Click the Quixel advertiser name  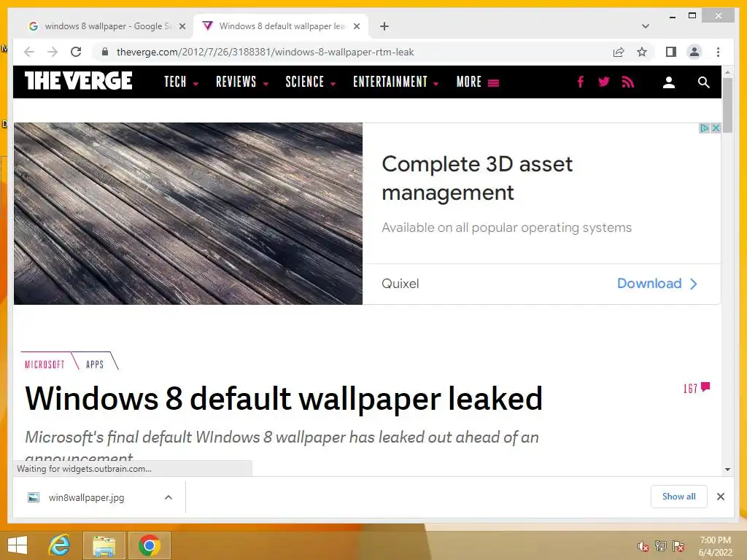click(x=400, y=284)
